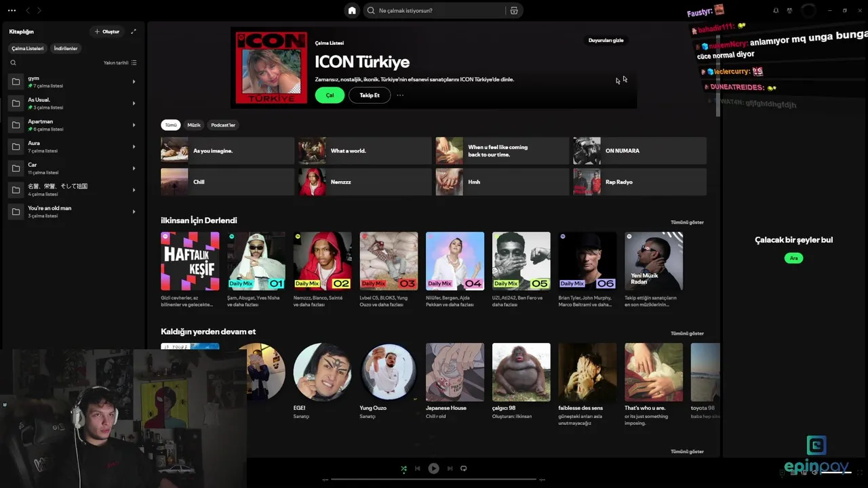This screenshot has height=488, width=868.
Task: Toggle repeat mode
Action: [x=464, y=468]
